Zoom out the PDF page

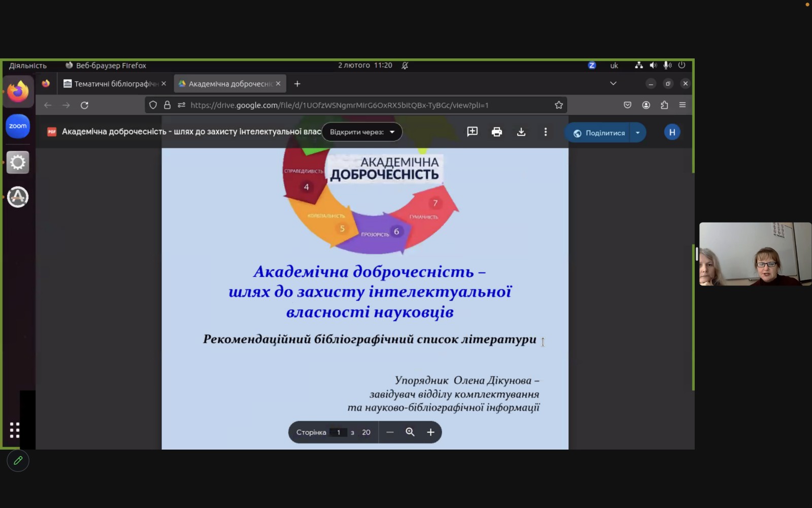coord(390,432)
